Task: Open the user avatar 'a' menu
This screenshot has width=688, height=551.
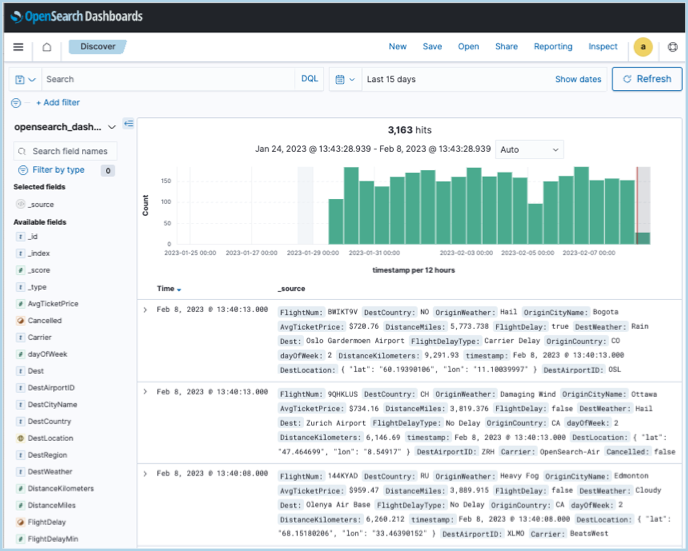Action: point(643,47)
